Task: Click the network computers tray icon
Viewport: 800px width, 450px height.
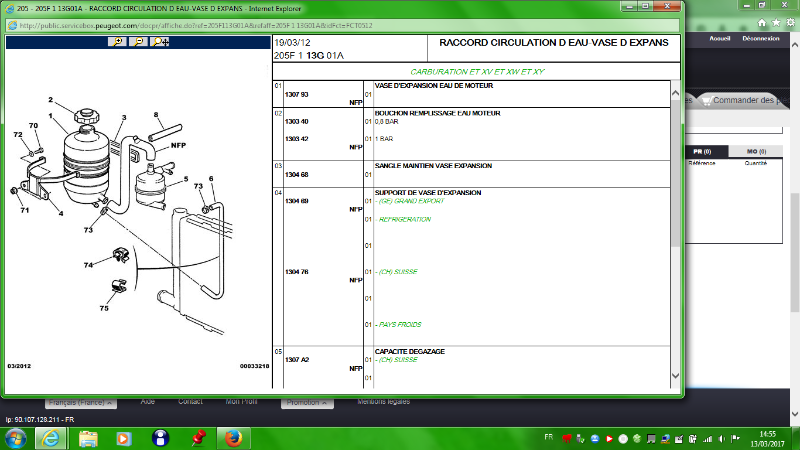Action: (665, 439)
